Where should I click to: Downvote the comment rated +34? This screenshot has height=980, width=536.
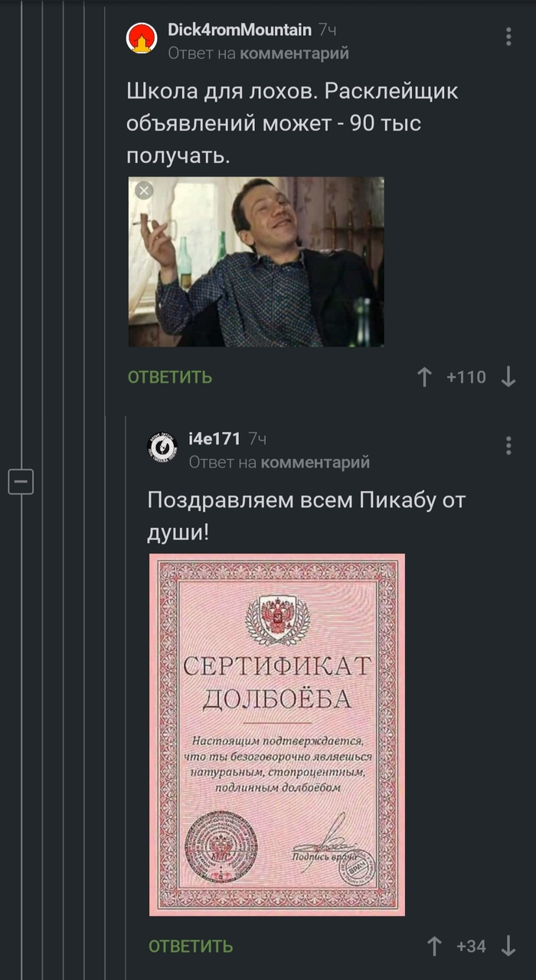point(508,946)
